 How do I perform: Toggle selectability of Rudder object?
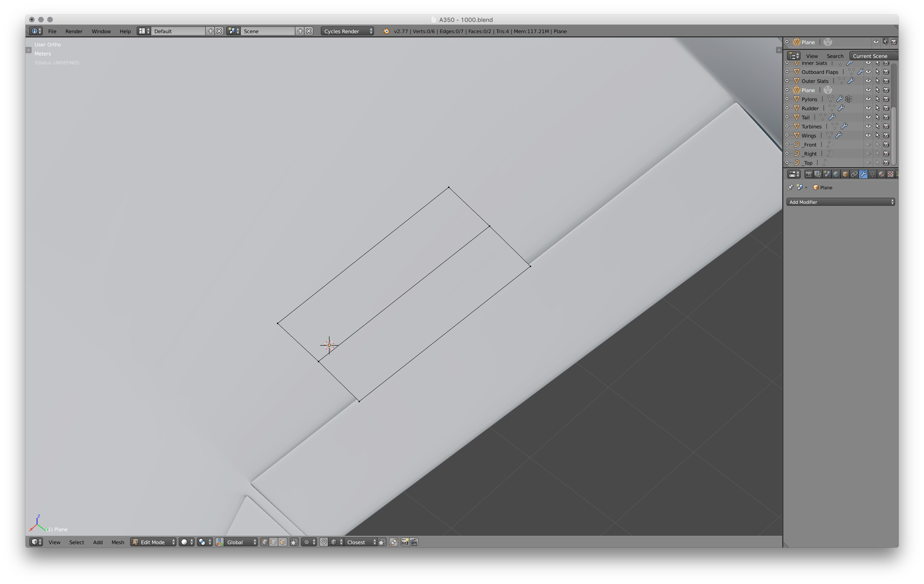[877, 108]
